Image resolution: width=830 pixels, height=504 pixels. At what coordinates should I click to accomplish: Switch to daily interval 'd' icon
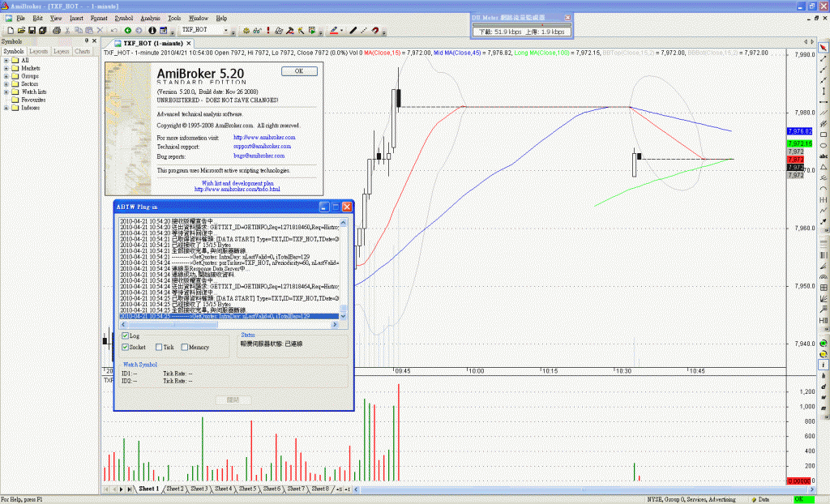(x=824, y=387)
